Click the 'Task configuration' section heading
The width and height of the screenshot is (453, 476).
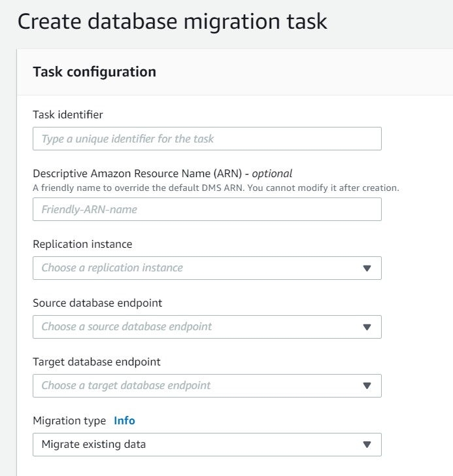point(94,71)
